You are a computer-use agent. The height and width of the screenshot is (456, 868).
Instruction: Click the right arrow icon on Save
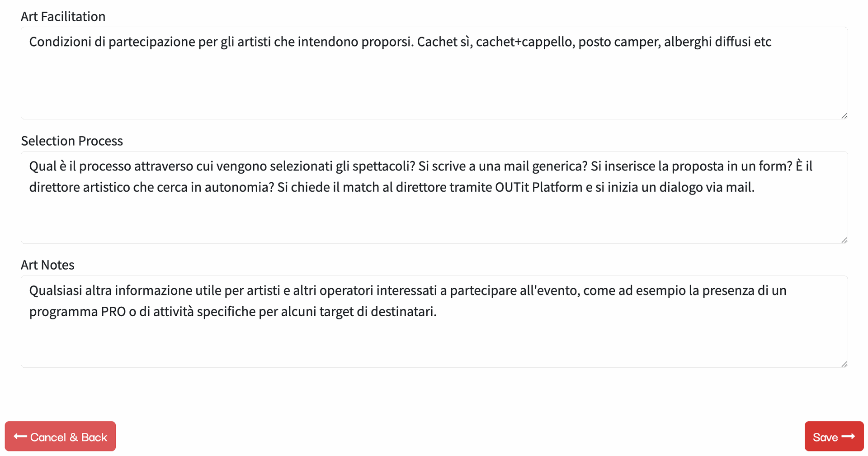pos(849,437)
